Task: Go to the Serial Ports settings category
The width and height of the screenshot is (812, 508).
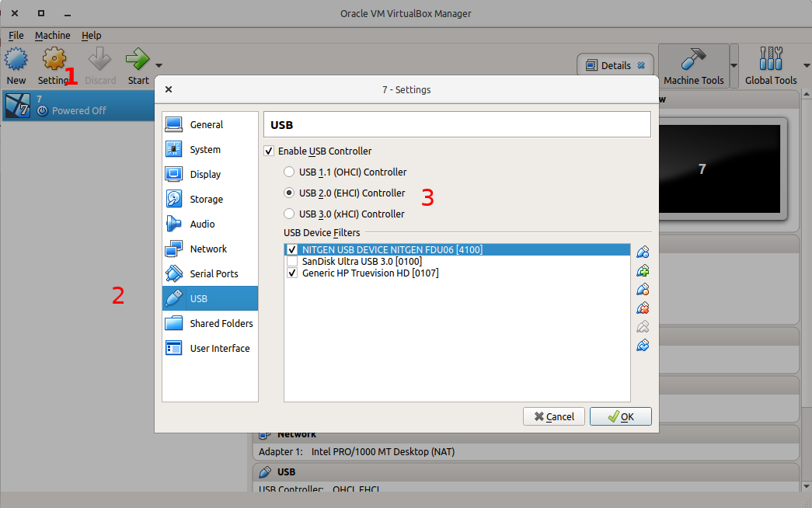Action: coord(210,274)
